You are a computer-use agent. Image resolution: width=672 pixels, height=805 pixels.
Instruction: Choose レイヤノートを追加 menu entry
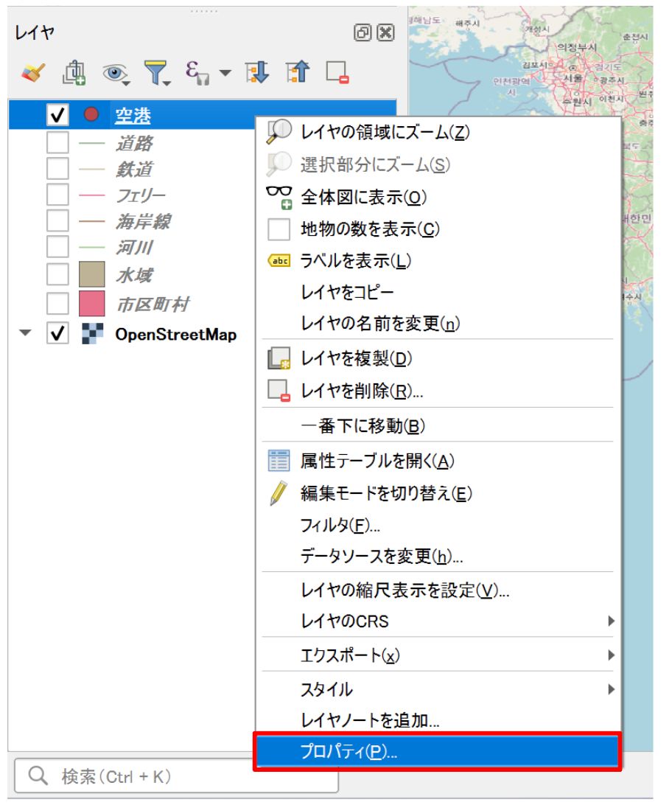coord(438,720)
